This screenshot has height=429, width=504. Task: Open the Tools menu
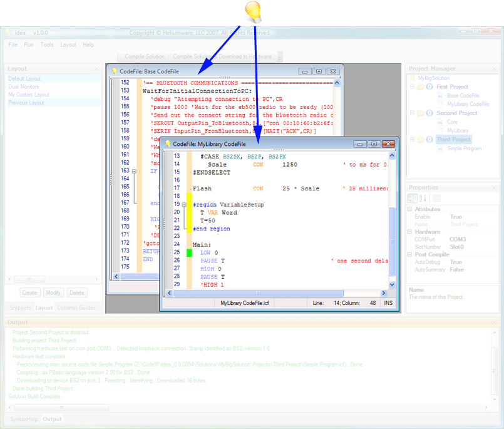pyautogui.click(x=46, y=44)
